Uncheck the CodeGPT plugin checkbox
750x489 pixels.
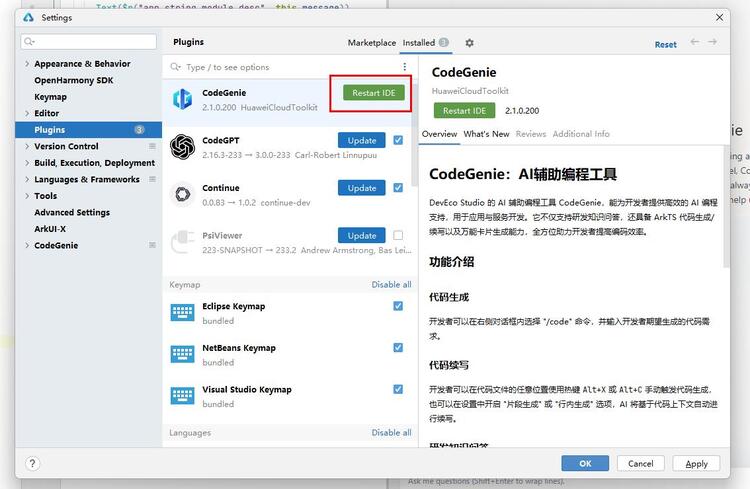point(398,140)
